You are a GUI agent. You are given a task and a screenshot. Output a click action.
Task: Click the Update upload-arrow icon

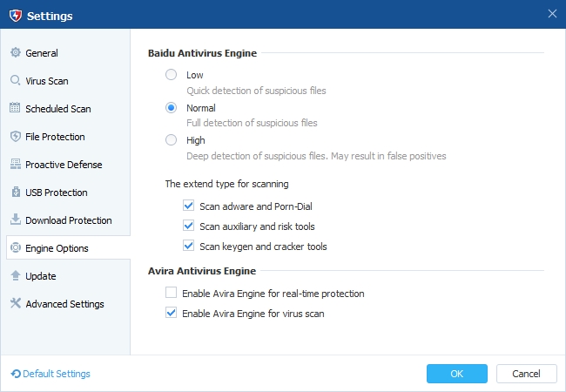point(15,276)
